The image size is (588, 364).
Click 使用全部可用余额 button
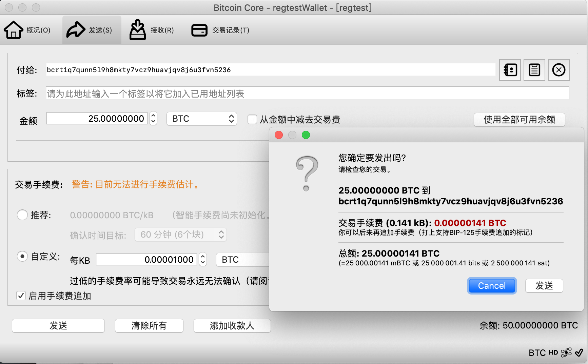(520, 120)
